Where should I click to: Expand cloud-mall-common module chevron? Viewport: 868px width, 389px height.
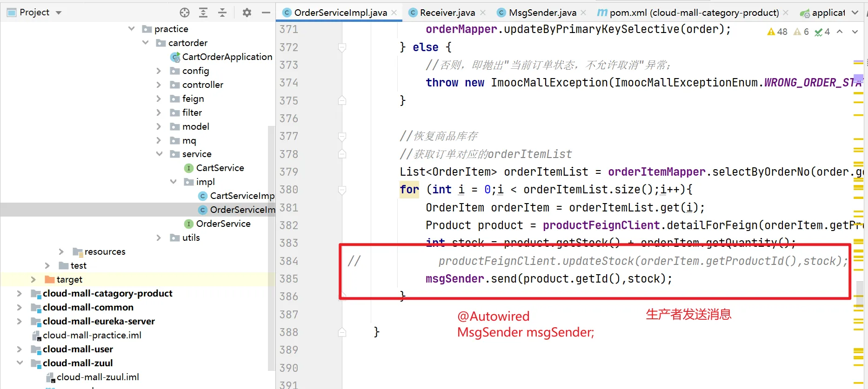20,307
